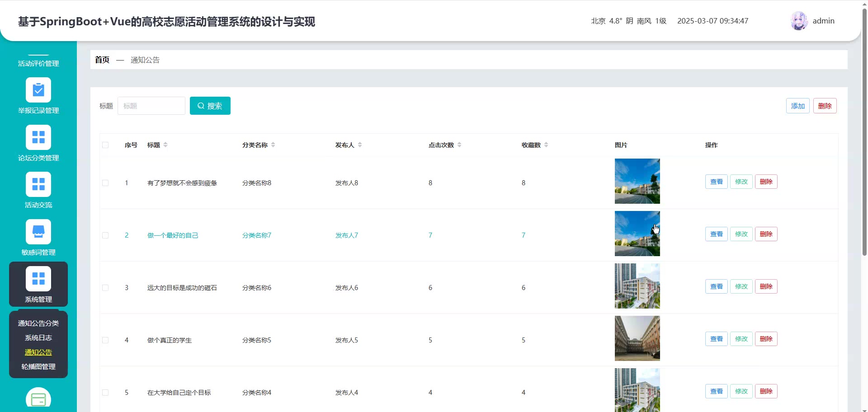Click the green card icon at sidebar bottom
This screenshot has width=868, height=412.
tap(38, 399)
